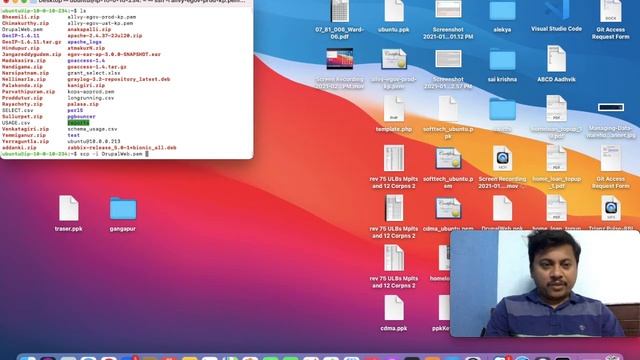Select the traser.ppk file on desktop
640x360 pixels.
click(69, 208)
